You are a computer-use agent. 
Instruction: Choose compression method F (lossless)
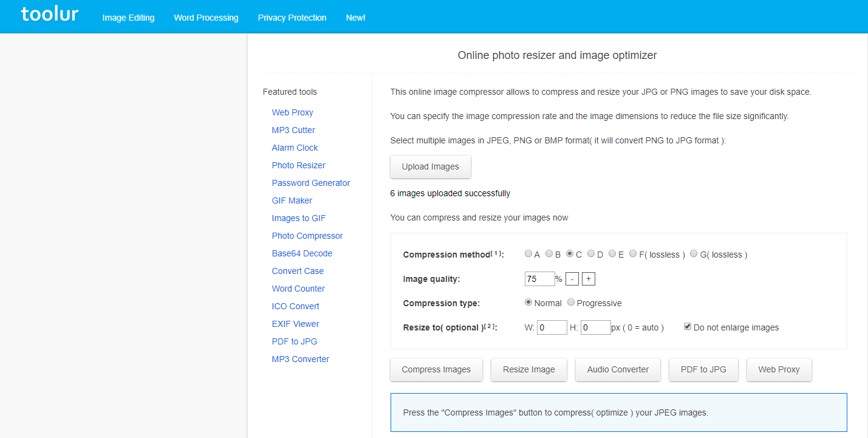(633, 254)
